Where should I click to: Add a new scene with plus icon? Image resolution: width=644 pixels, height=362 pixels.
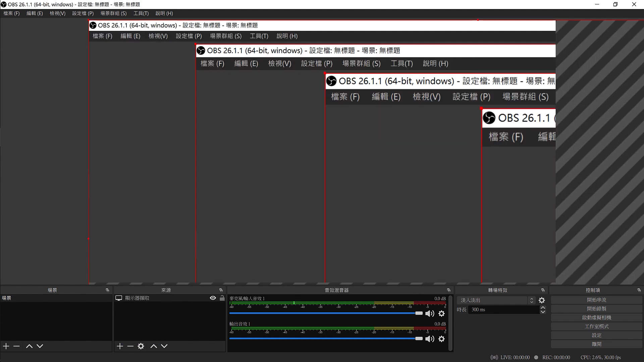6,346
